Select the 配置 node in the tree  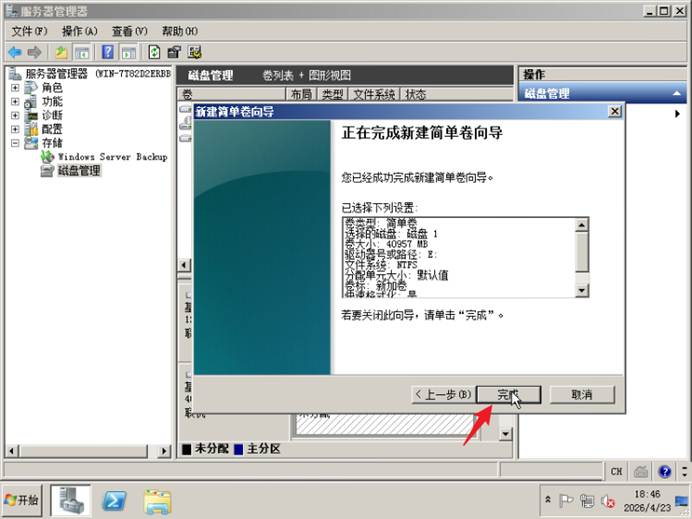click(x=52, y=129)
